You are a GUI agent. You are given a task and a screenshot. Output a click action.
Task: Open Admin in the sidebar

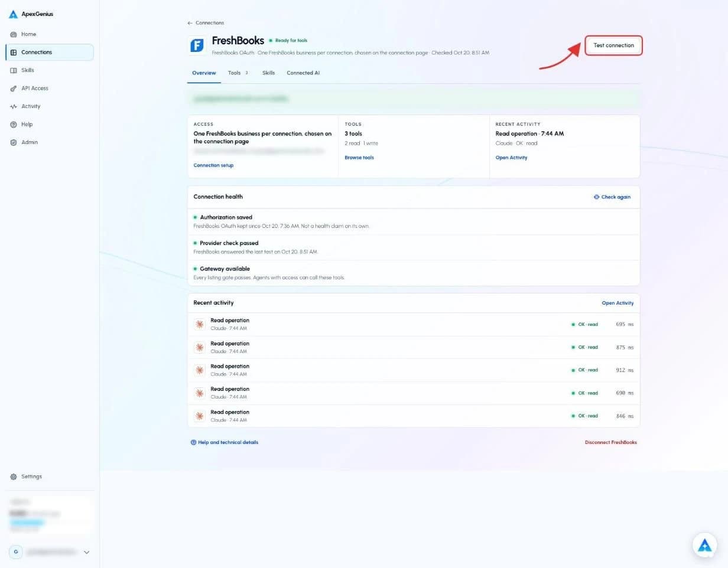click(49, 142)
